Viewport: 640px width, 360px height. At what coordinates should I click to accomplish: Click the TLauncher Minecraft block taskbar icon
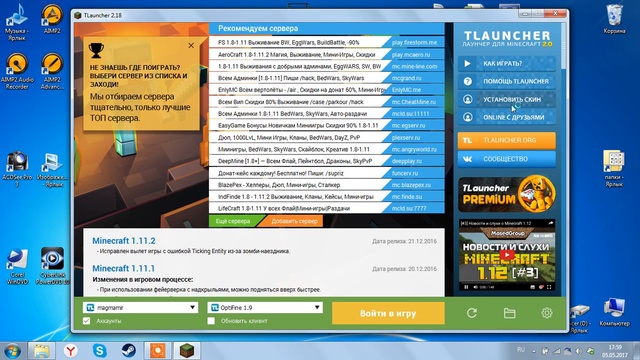click(x=187, y=351)
